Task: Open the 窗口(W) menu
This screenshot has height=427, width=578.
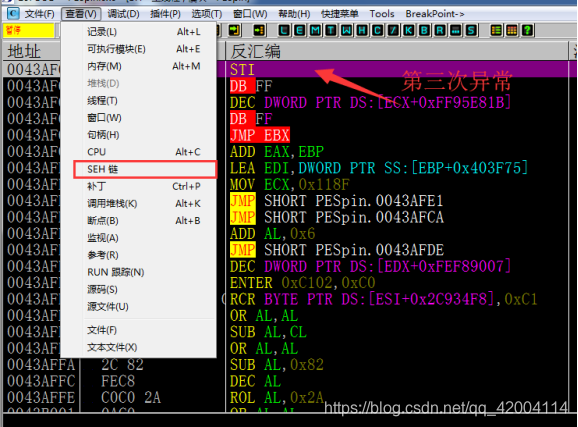Action: (250, 14)
